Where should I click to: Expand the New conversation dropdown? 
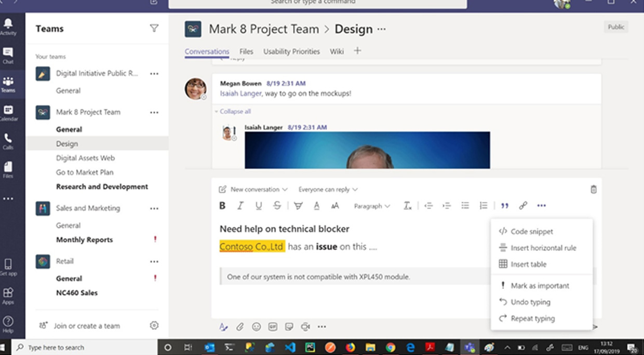[253, 189]
